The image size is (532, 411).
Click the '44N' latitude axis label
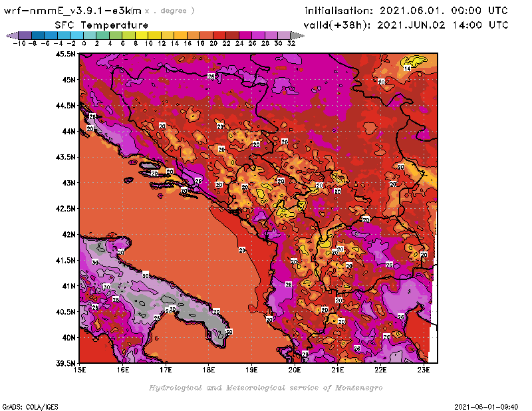coord(68,131)
